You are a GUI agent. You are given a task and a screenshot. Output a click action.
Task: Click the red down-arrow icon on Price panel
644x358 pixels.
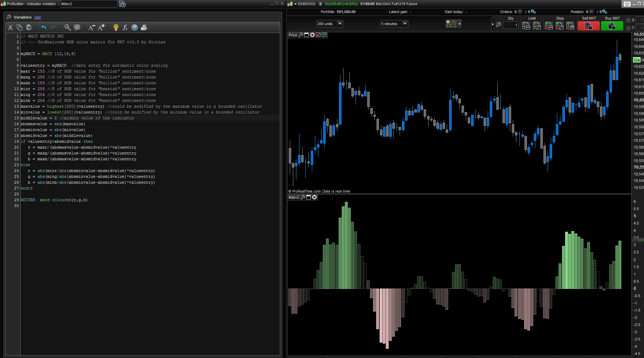coord(318,35)
